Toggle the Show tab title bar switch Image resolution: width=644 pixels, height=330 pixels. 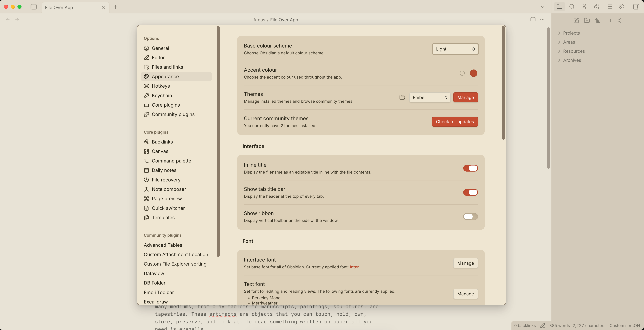coord(470,192)
